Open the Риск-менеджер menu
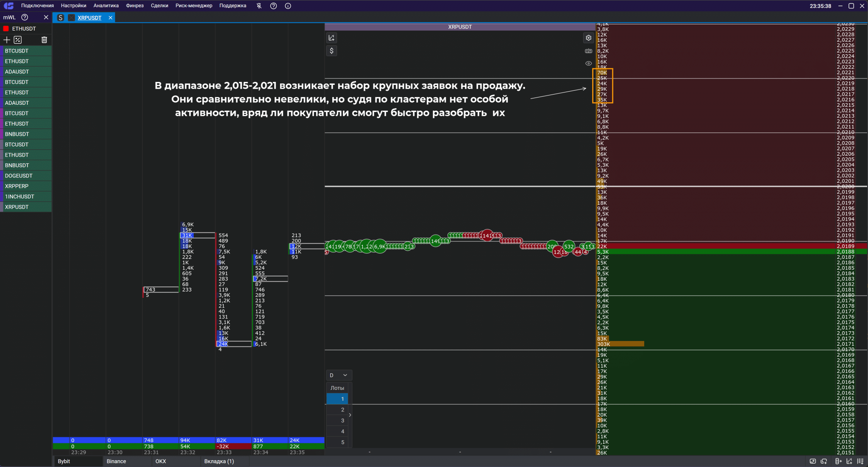Screen dimensions: 868x467 click(x=194, y=6)
